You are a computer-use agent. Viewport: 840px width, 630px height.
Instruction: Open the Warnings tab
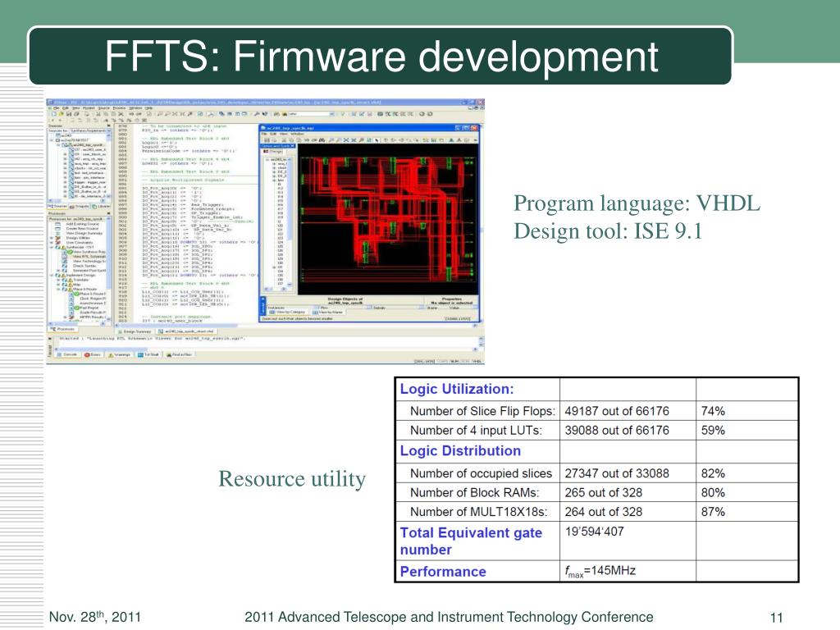click(120, 354)
